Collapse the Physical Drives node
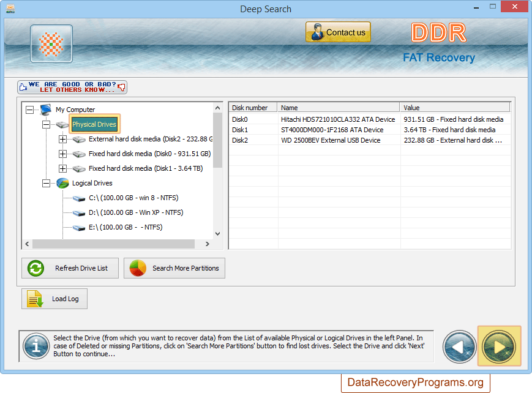Image resolution: width=532 pixels, height=393 pixels. click(x=46, y=124)
